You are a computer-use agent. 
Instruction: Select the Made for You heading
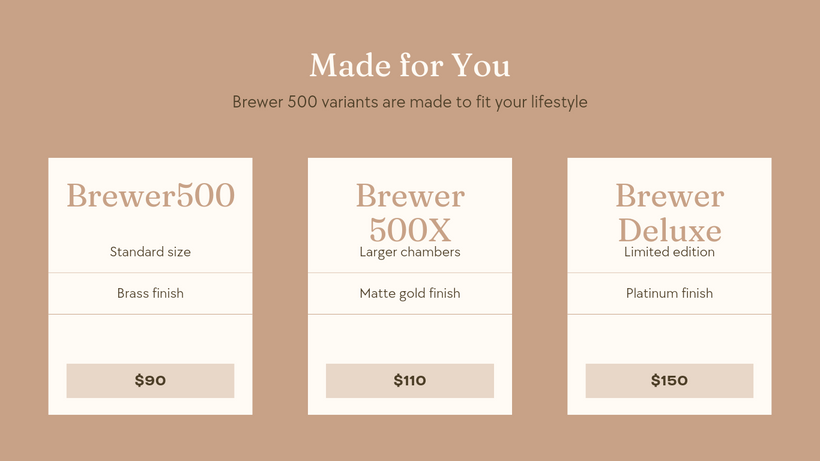pyautogui.click(x=410, y=66)
